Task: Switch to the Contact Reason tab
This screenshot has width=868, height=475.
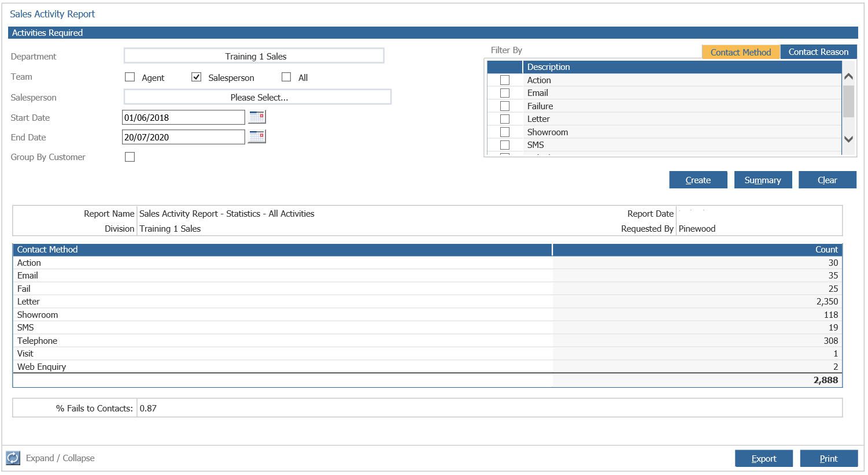Action: (x=818, y=52)
